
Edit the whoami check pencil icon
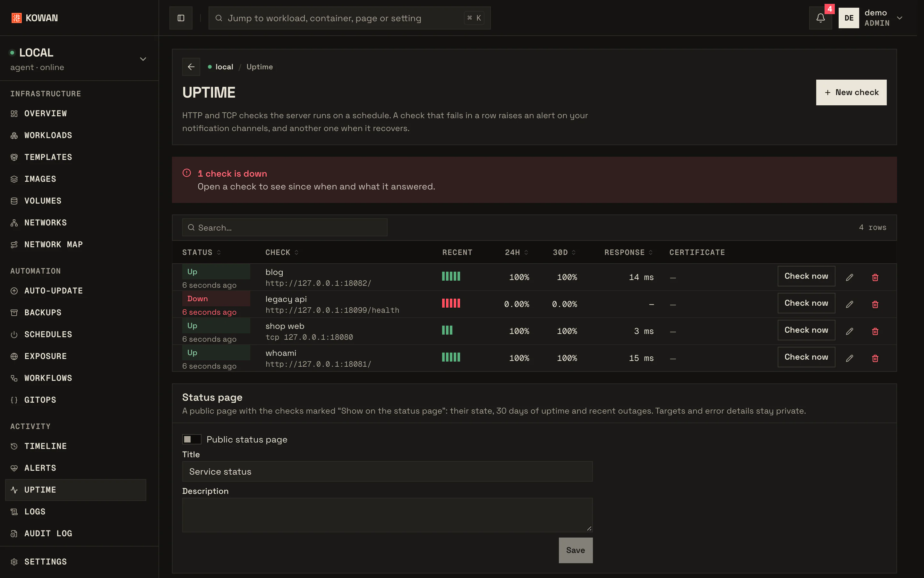pyautogui.click(x=850, y=358)
